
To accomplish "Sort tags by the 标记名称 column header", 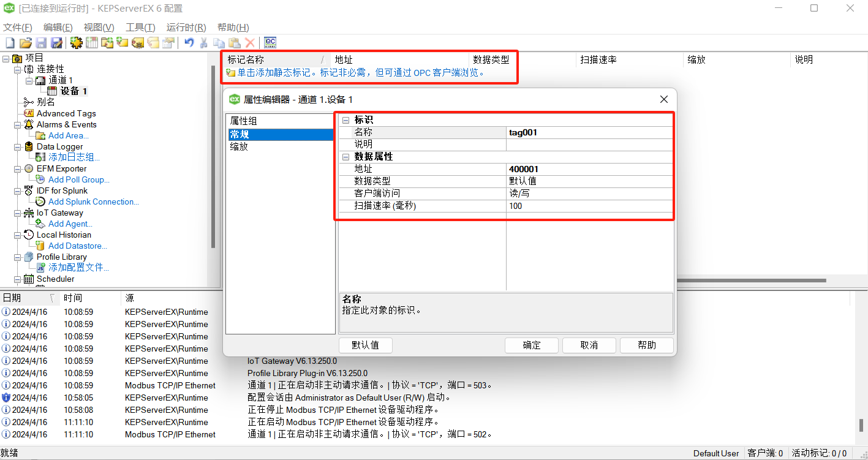I will click(276, 59).
